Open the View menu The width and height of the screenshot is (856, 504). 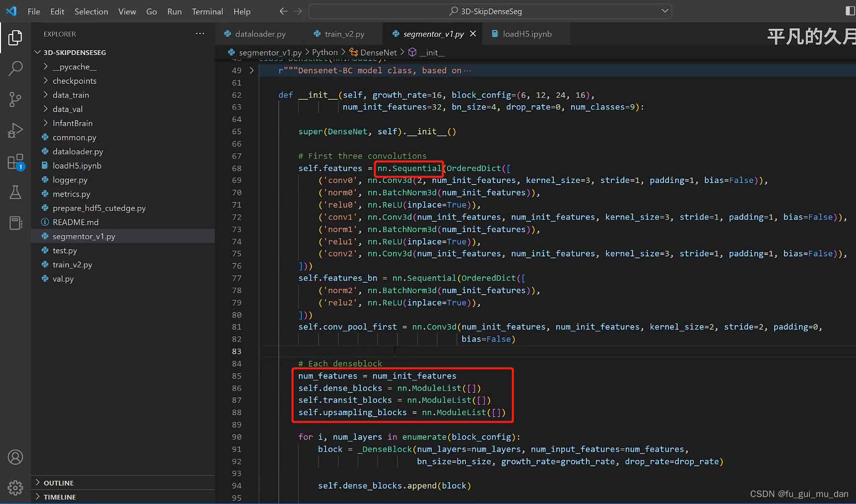tap(127, 11)
